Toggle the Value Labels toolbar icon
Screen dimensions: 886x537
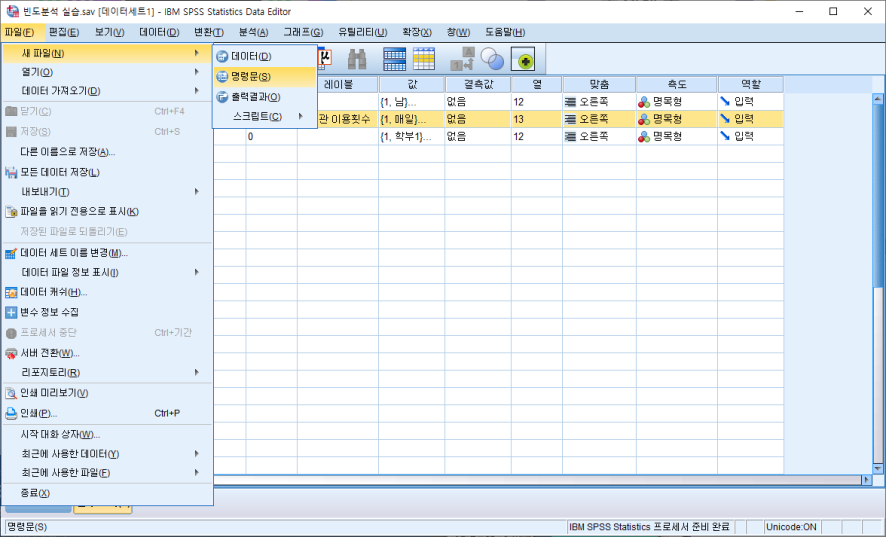pyautogui.click(x=462, y=59)
